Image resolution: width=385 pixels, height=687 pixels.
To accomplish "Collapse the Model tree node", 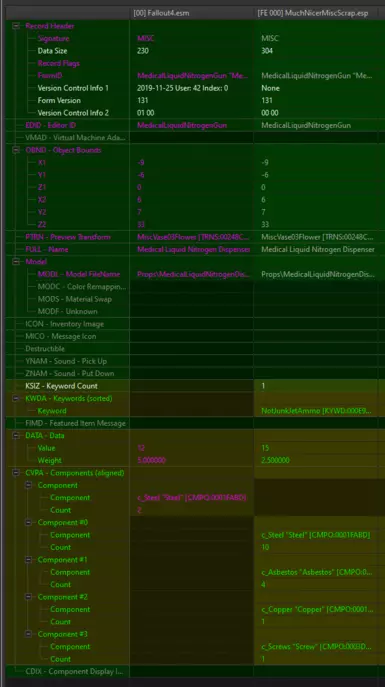I will [x=16, y=262].
